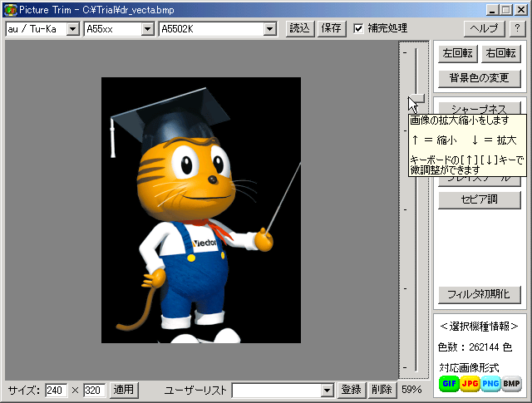
Task: Click the ＜選択機種情報＞ heading
Action: point(479,327)
